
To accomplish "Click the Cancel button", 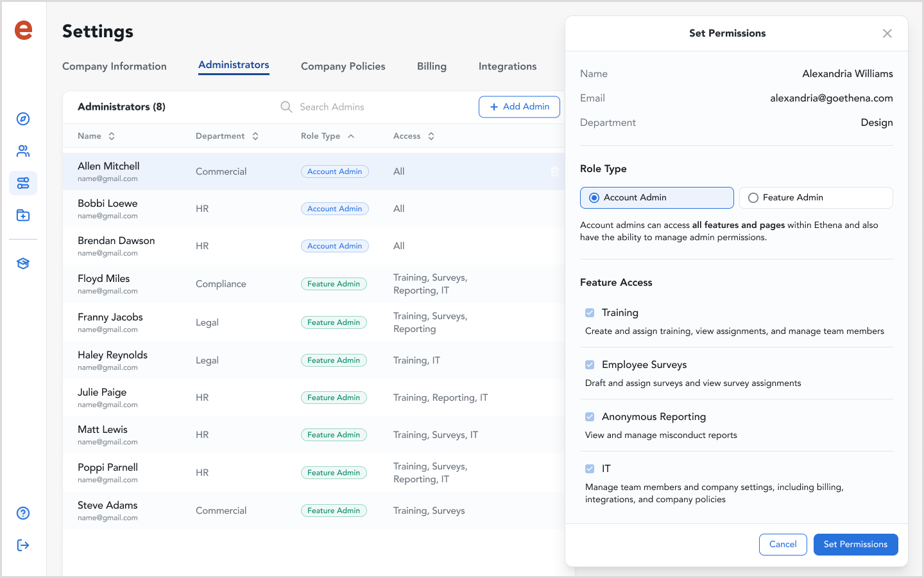I will coord(783,544).
